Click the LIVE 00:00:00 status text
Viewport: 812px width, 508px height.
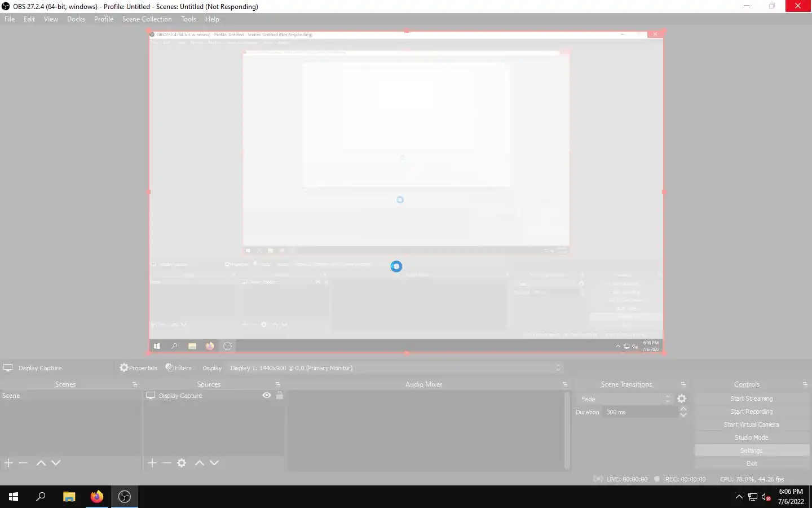626,479
